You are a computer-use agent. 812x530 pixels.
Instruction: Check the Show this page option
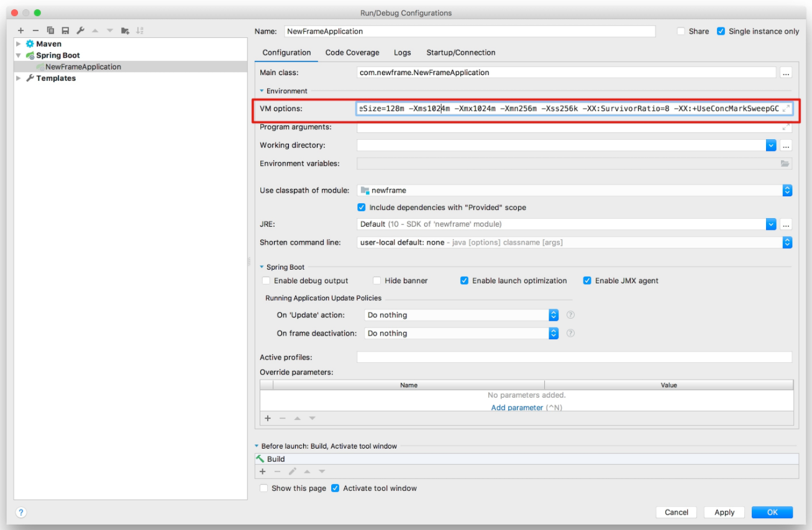point(264,488)
